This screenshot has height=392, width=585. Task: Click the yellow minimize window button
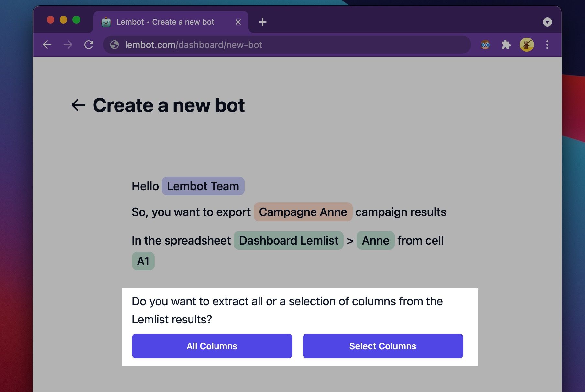click(x=63, y=20)
